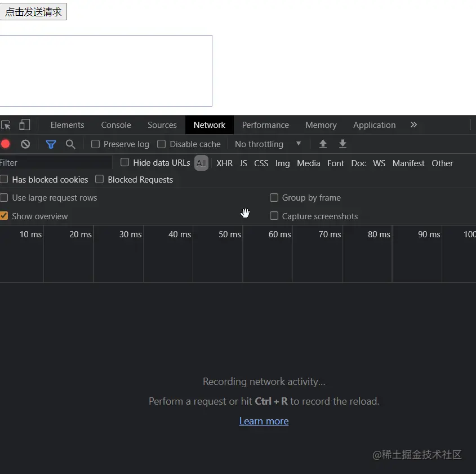Click the import HAR file icon

322,144
